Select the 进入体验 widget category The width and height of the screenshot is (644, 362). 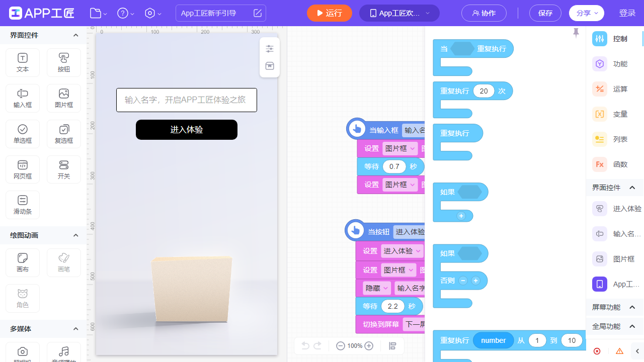coord(616,209)
